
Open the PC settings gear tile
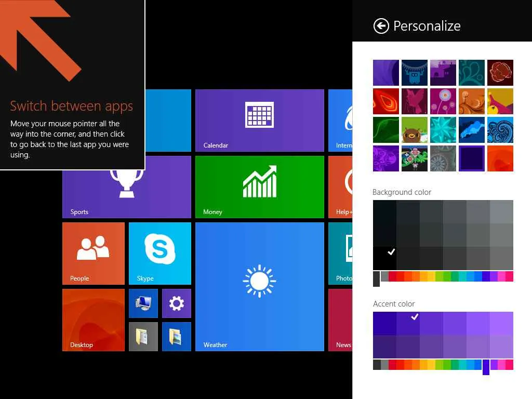tap(177, 303)
